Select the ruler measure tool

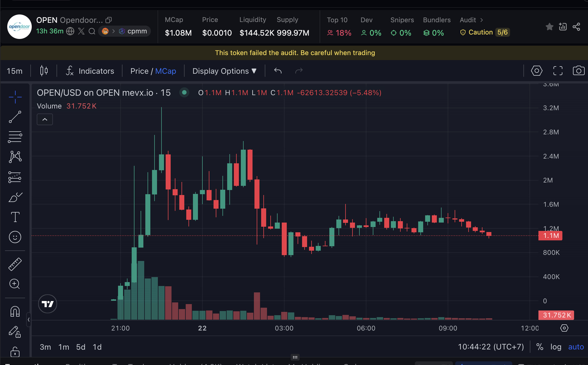pos(15,264)
